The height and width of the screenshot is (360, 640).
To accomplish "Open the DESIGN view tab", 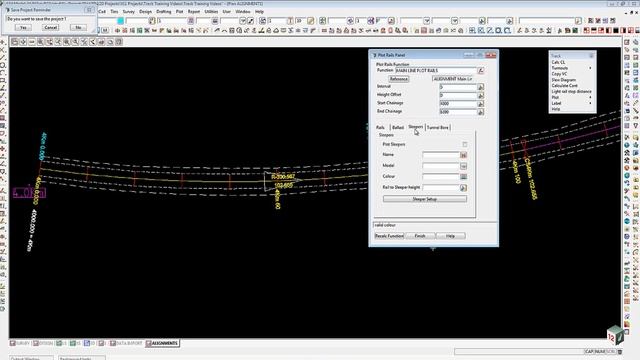I will (x=43, y=343).
